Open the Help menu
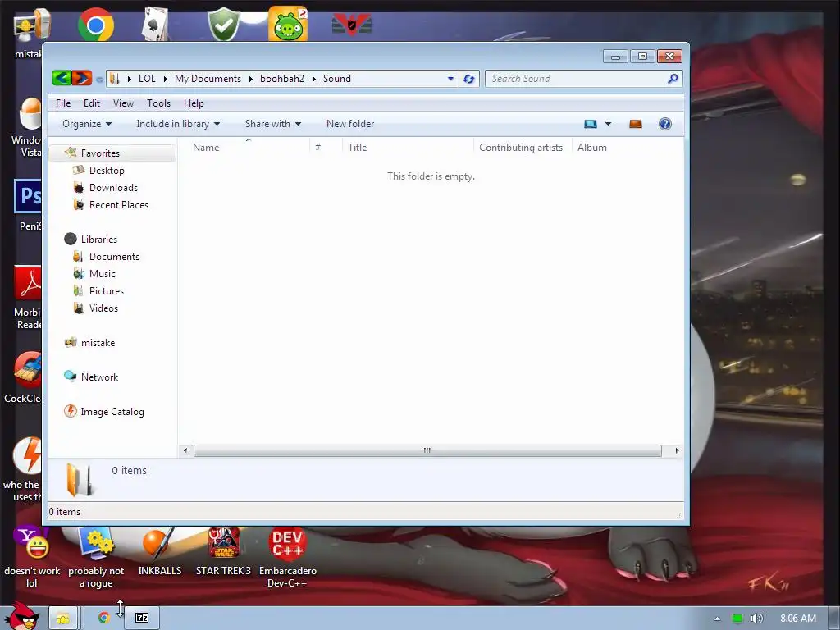840x630 pixels. coord(194,103)
